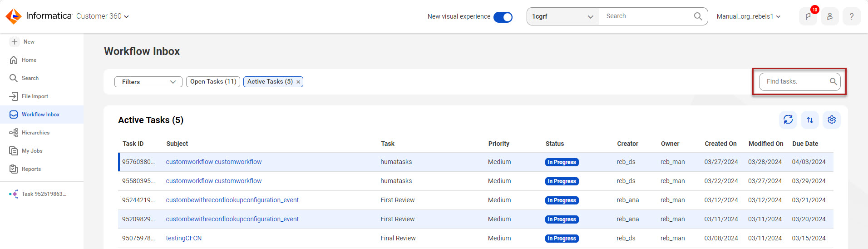Click created date 03/08/2024 cell
Image resolution: width=868 pixels, height=249 pixels.
pos(721,238)
